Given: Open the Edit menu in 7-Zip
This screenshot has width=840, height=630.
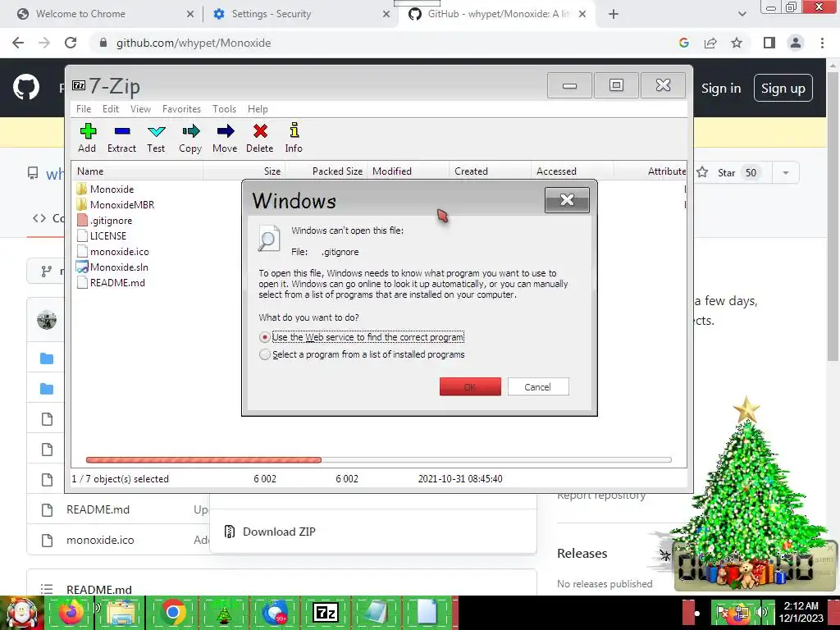Looking at the screenshot, I should click(111, 109).
